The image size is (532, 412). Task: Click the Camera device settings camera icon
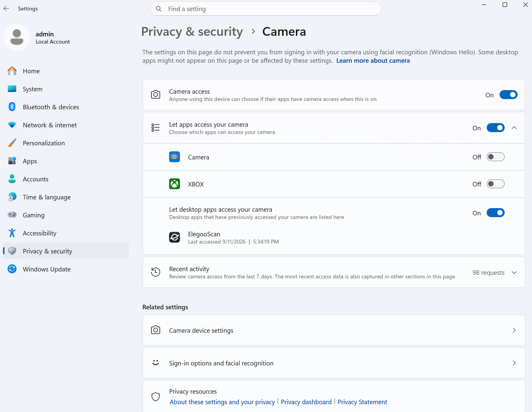(156, 330)
